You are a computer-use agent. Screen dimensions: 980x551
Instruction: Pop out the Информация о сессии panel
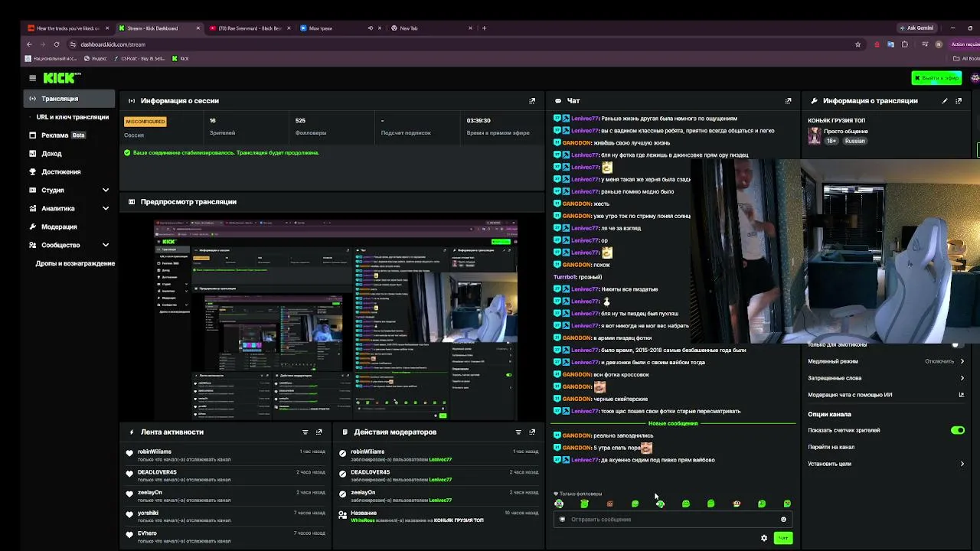(x=532, y=101)
